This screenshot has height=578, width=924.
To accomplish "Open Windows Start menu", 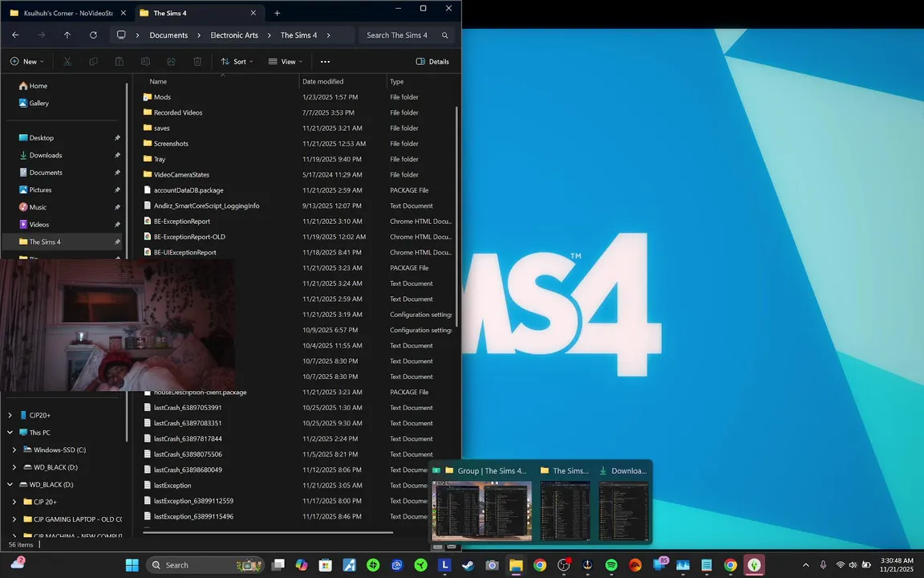I will tap(132, 565).
